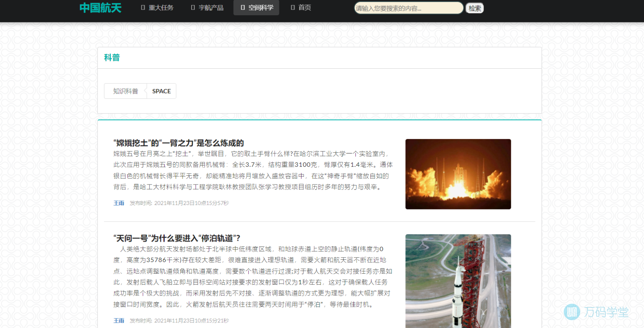Open the article "嫦娥挖土"的"一臂之力"是怎么炼成的

[x=179, y=143]
